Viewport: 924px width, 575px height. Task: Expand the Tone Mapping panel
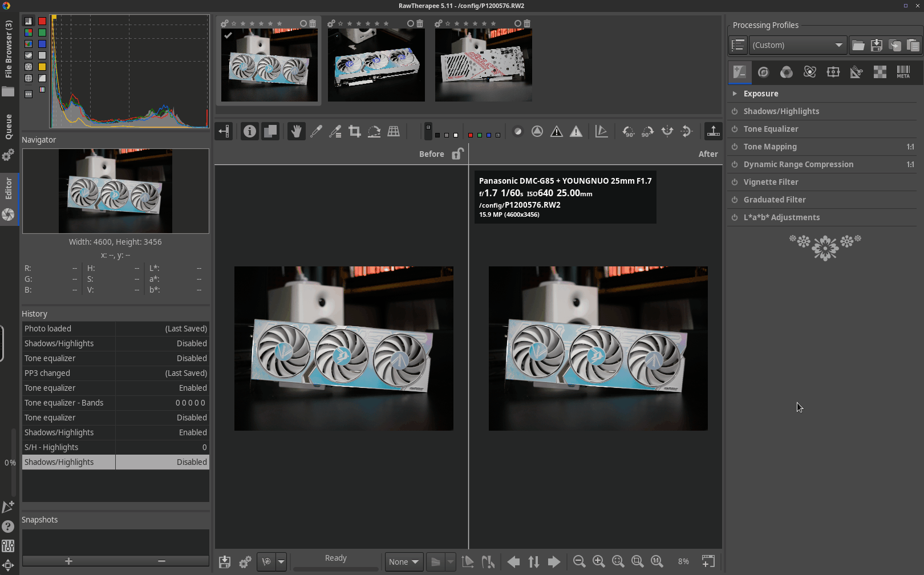click(x=770, y=147)
